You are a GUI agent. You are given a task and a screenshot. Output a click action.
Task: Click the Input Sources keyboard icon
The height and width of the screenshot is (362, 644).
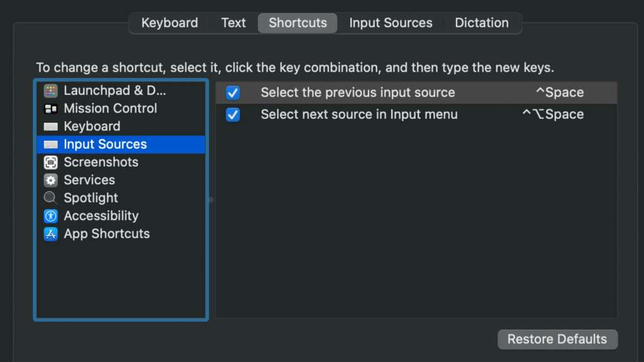[x=51, y=145]
